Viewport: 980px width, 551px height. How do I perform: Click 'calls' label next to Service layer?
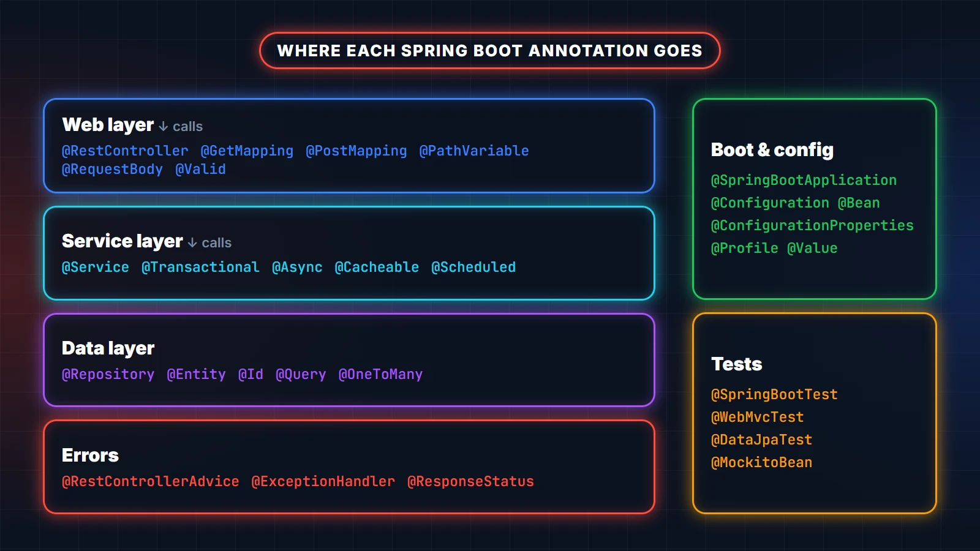pyautogui.click(x=217, y=243)
